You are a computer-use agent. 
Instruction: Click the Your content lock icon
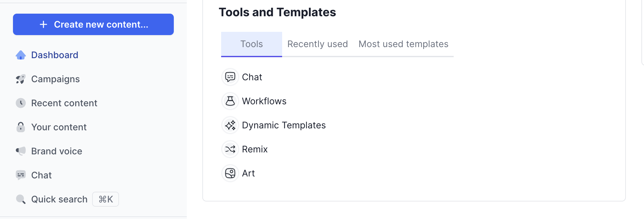[x=21, y=127]
